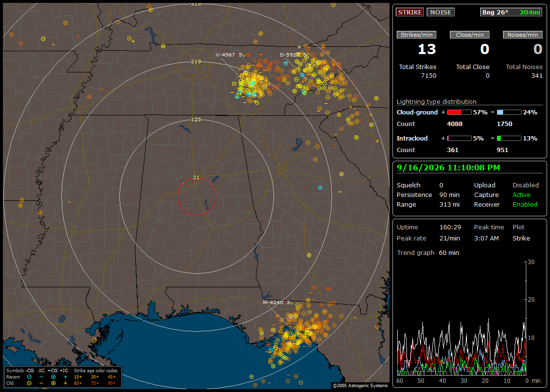Select the STRIKE mode button

(410, 12)
